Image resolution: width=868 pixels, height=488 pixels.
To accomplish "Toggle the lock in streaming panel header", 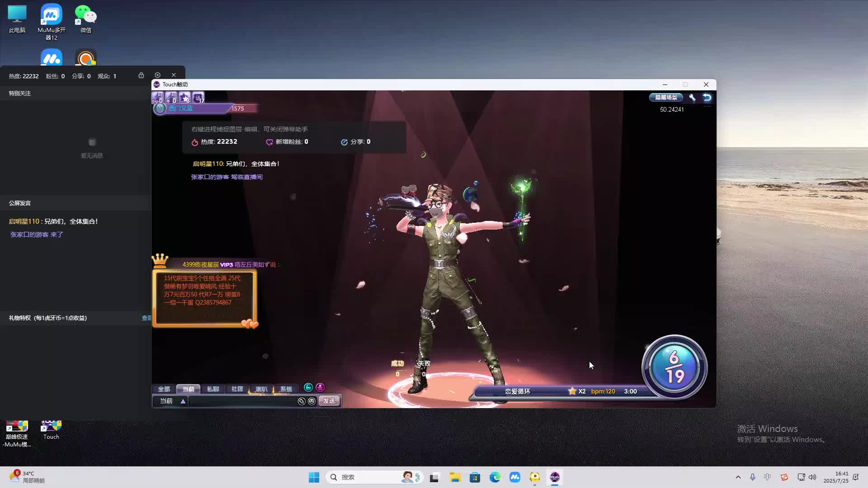I will [x=141, y=75].
